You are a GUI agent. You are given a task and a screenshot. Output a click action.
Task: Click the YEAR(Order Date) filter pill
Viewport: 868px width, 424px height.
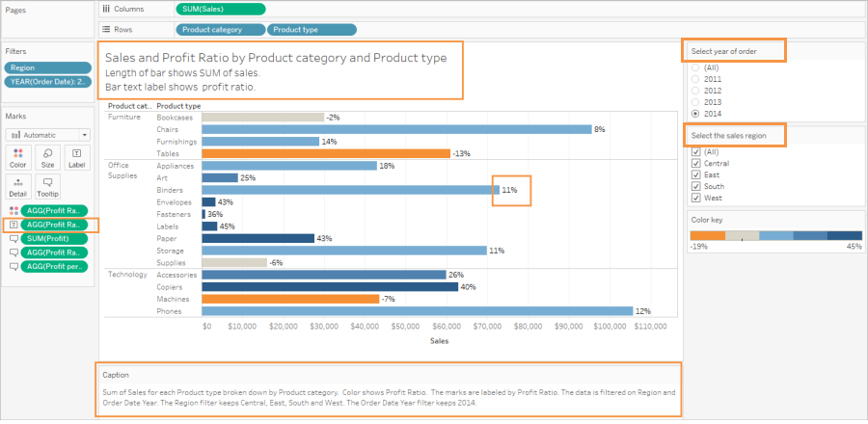(48, 82)
